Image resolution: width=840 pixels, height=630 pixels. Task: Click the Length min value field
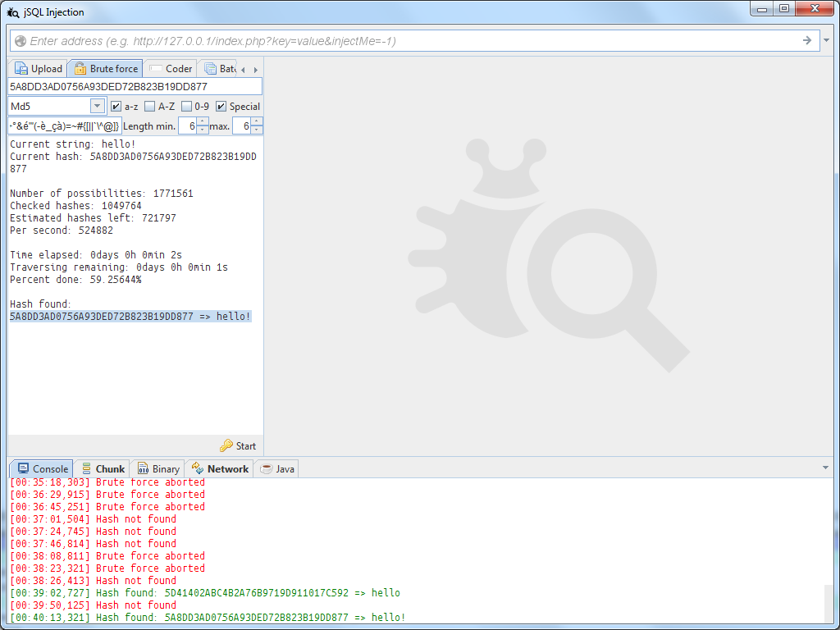(188, 126)
